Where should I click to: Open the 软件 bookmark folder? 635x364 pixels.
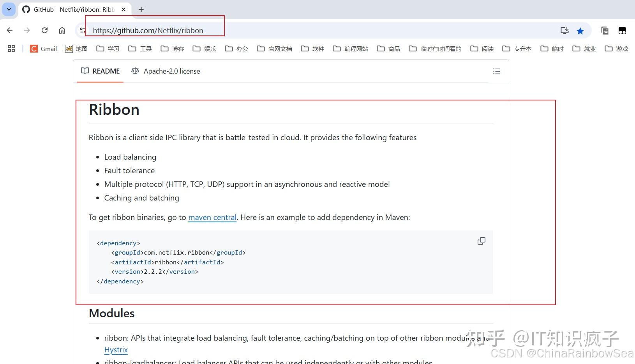pyautogui.click(x=313, y=49)
